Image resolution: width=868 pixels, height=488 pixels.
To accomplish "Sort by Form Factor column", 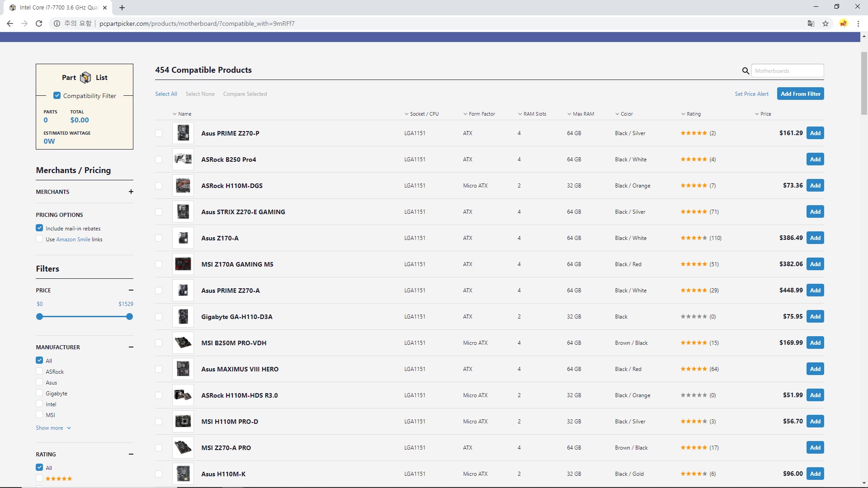I will tap(479, 114).
